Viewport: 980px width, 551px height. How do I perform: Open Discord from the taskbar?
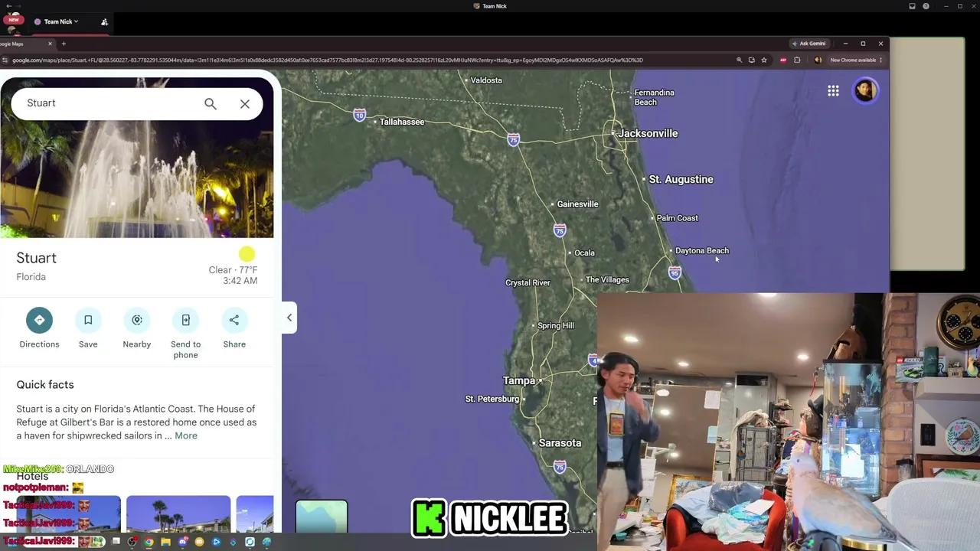(x=182, y=542)
